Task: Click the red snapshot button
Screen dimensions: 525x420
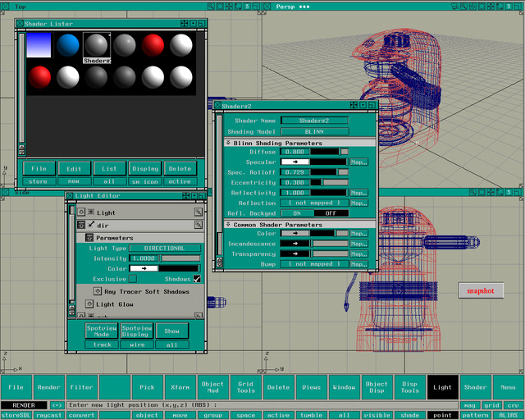Action: 481,290
